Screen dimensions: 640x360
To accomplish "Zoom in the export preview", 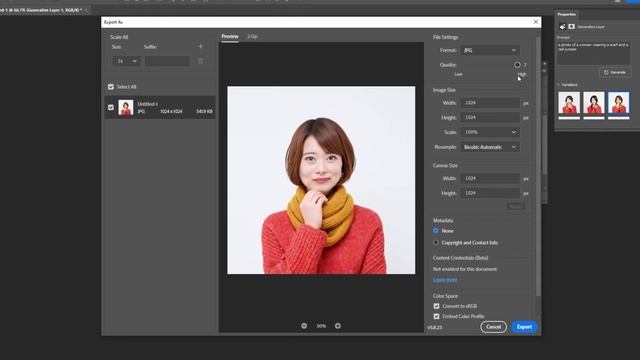I will 338,326.
